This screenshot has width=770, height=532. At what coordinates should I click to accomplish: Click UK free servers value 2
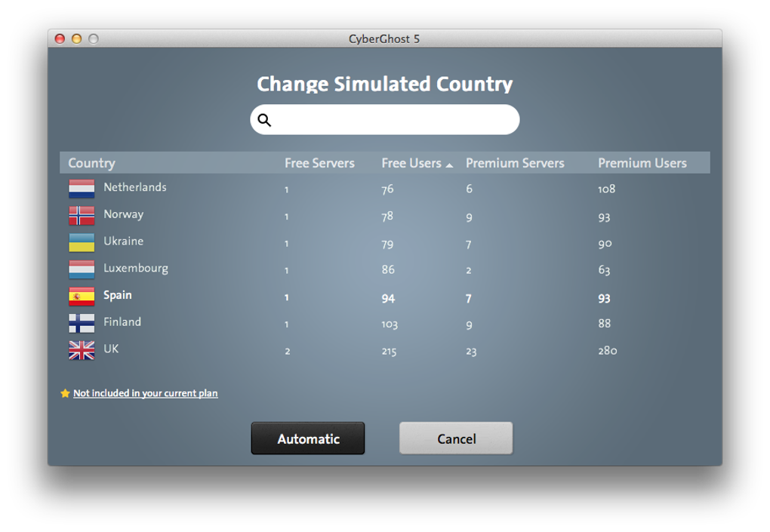(x=288, y=352)
